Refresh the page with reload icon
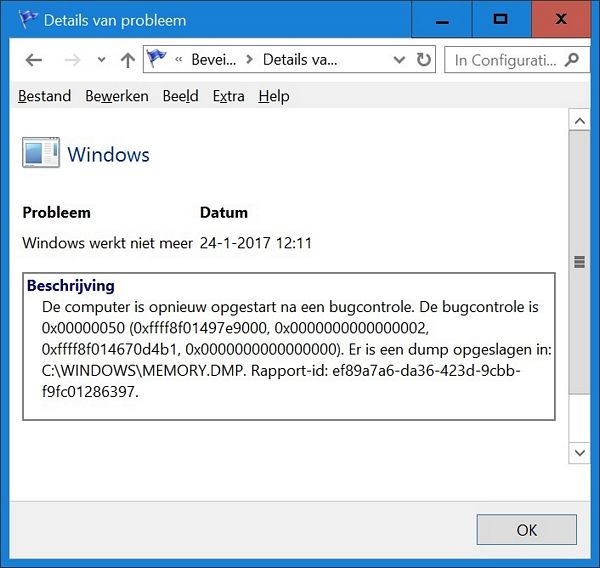Screen dimensions: 600x568 (424, 60)
